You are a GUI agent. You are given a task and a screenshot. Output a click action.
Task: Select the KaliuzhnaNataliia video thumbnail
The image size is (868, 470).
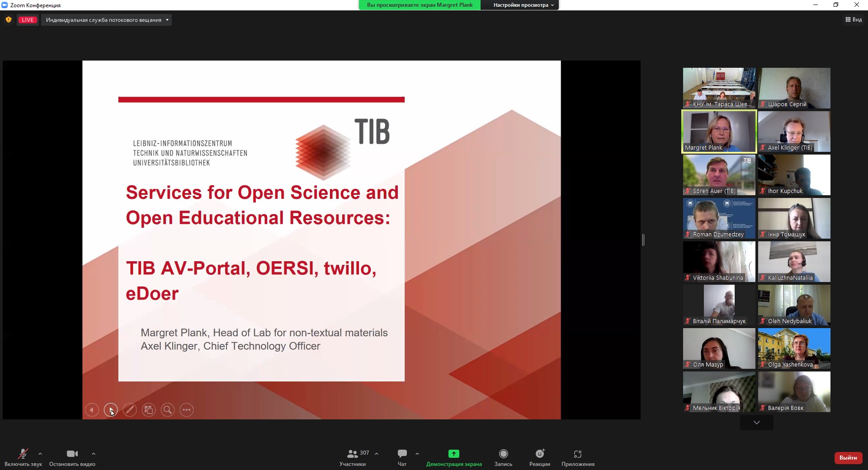[794, 262]
